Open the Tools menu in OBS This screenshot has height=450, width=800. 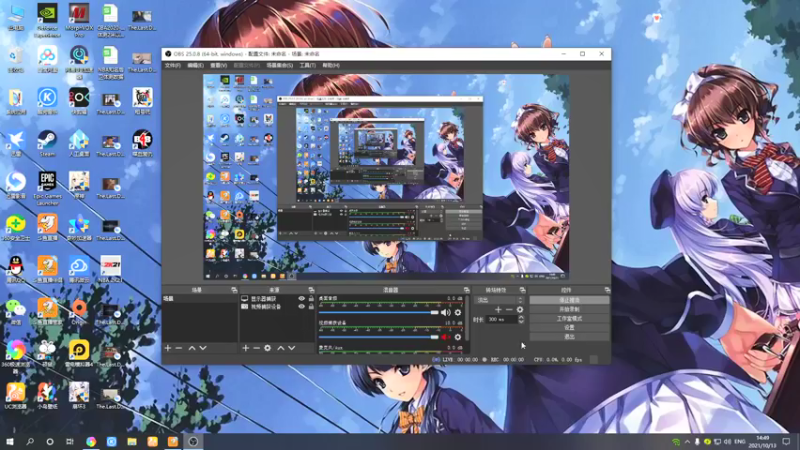point(307,65)
